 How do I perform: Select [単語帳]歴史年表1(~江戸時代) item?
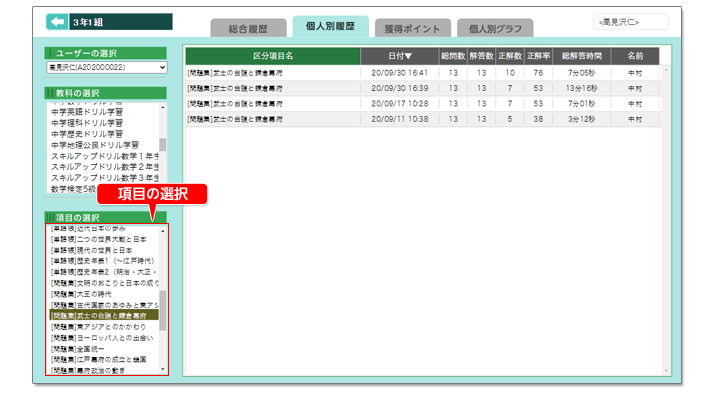pos(103,261)
